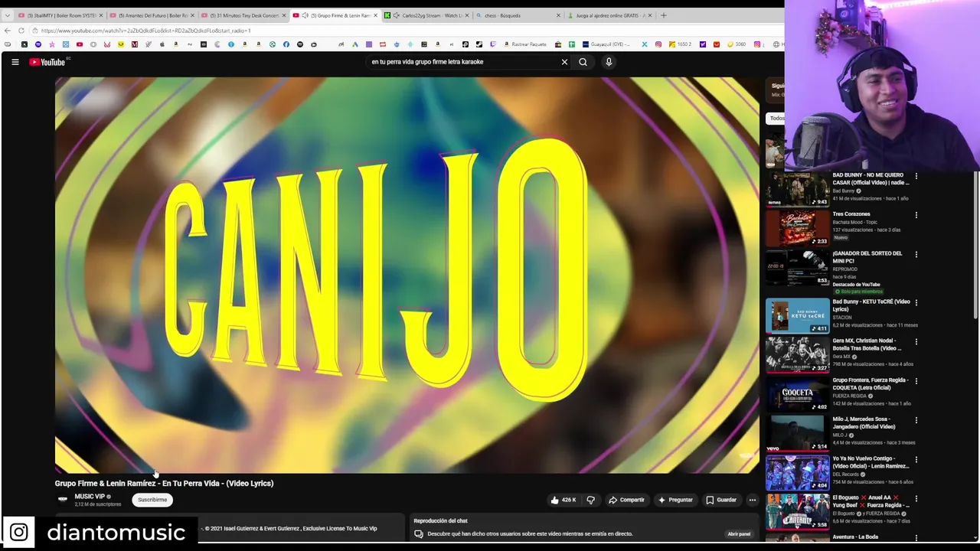This screenshot has width=980, height=551.
Task: Click the browser address bar URL
Action: tap(145, 31)
